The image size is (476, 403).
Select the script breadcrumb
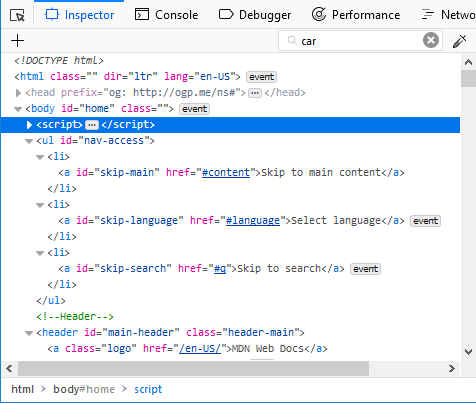coord(148,389)
